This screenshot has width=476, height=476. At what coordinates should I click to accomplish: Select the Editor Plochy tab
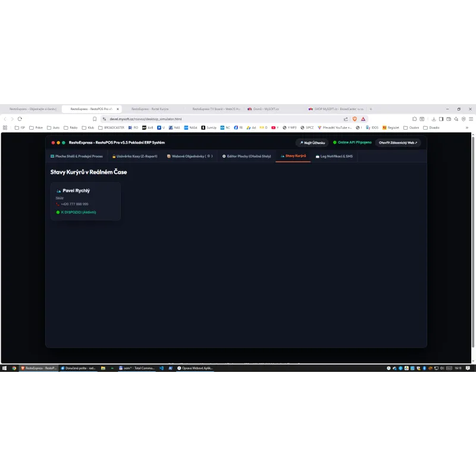(x=246, y=156)
